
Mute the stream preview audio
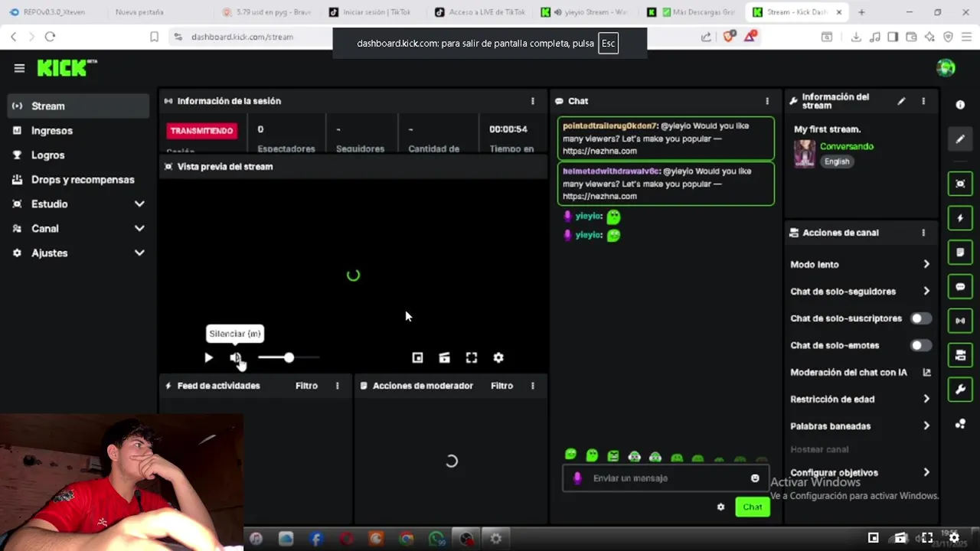(236, 357)
